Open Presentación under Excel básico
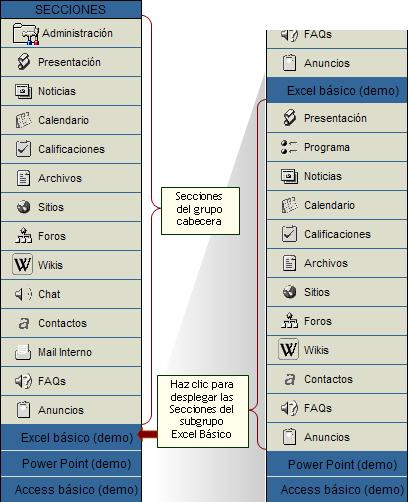 pos(337,118)
